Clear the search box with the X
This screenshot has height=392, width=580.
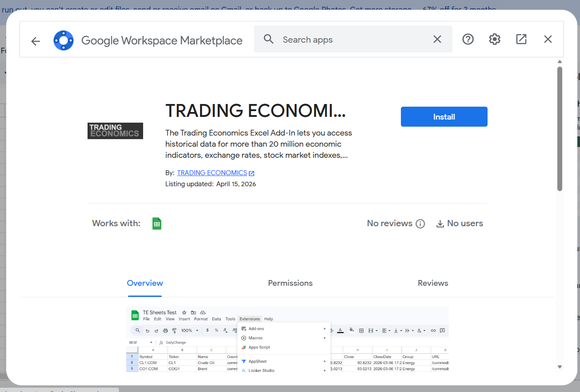click(437, 39)
